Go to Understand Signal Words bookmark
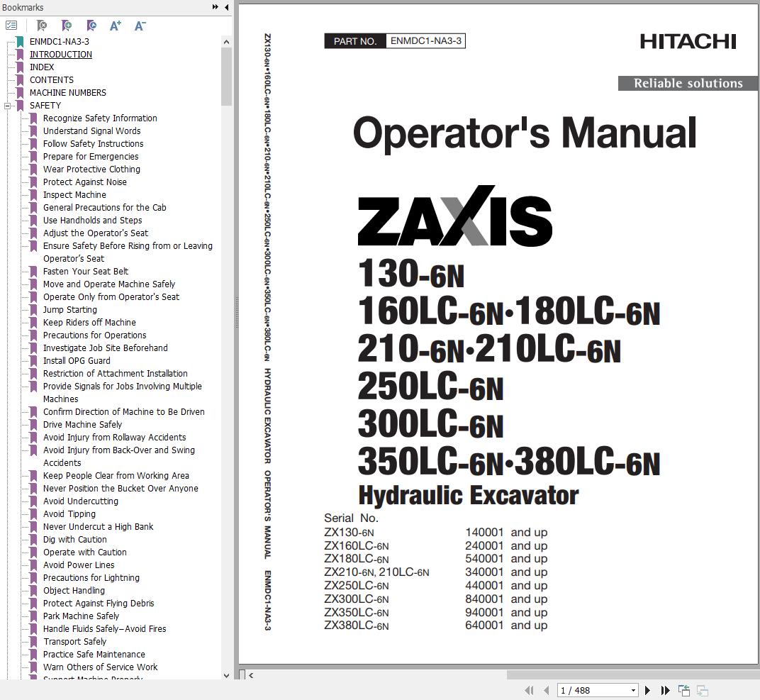The height and width of the screenshot is (700, 760). pyautogui.click(x=91, y=131)
